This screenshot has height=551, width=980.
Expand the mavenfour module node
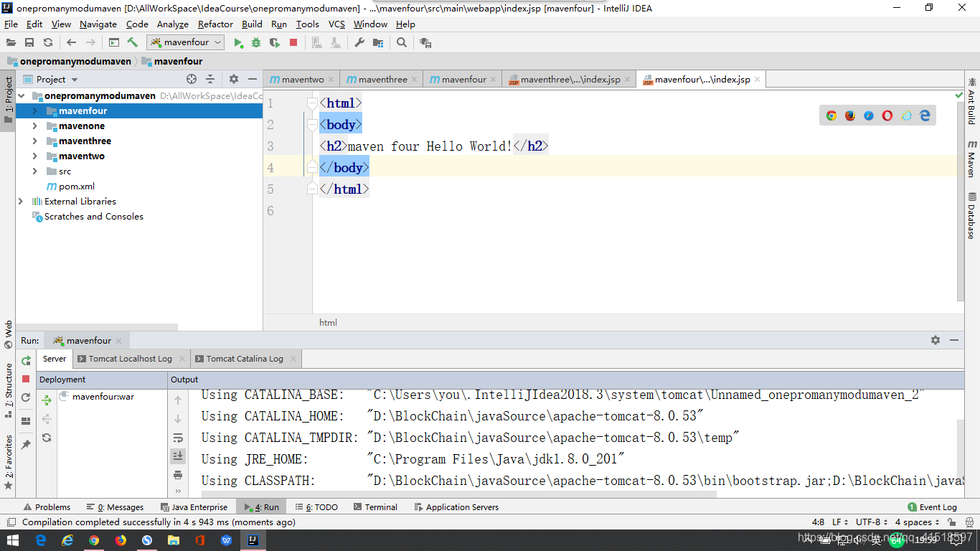pyautogui.click(x=34, y=111)
